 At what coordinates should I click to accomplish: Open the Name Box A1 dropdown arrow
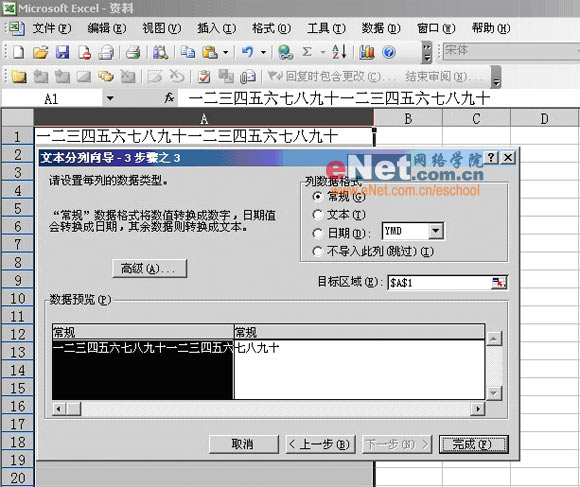110,99
